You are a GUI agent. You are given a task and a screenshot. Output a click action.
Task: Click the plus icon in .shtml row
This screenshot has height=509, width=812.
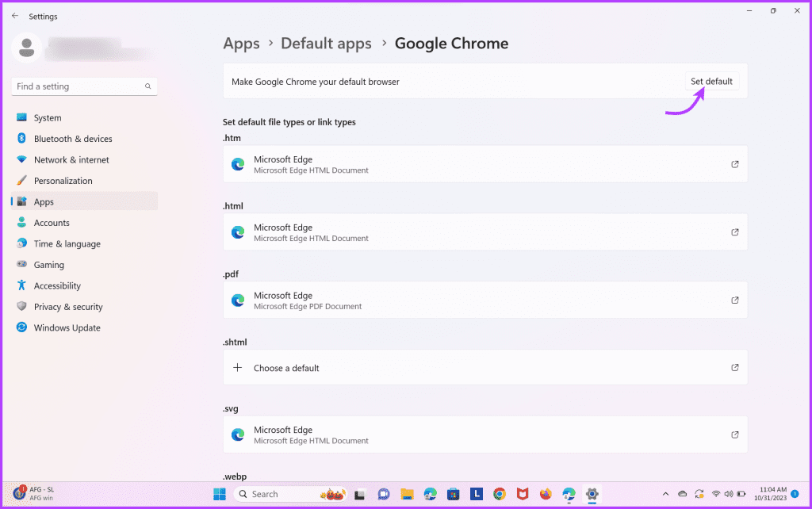[237, 367]
